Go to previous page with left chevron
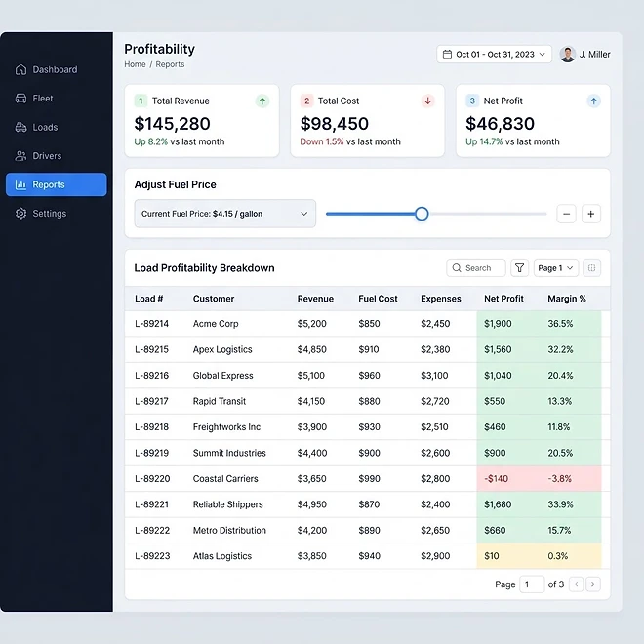This screenshot has height=644, width=644. [576, 584]
